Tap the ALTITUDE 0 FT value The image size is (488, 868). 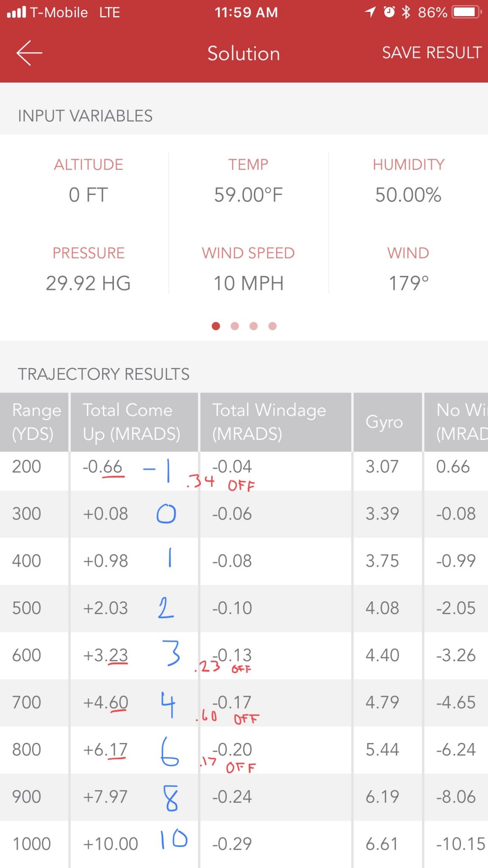[x=89, y=195]
